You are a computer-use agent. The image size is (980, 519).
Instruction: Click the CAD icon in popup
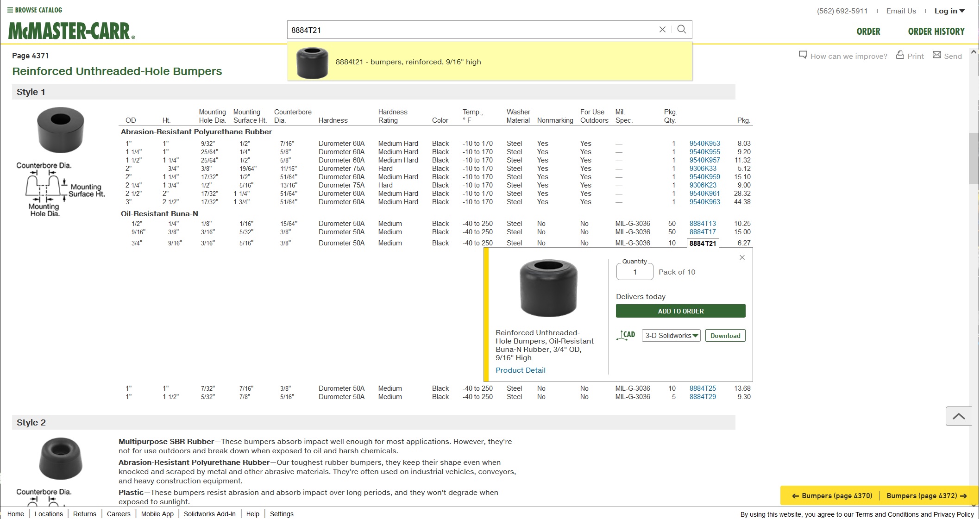(626, 335)
